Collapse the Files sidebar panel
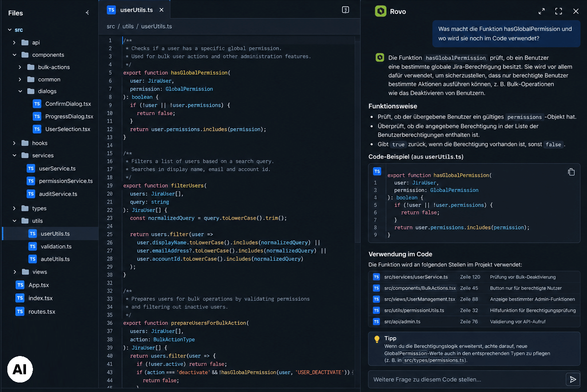Screen dimensions: 587x392 coord(88,13)
